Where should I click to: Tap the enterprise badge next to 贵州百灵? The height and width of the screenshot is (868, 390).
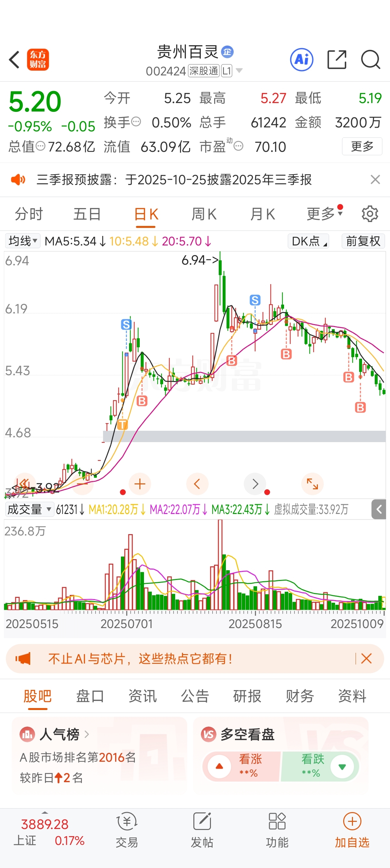(x=227, y=52)
